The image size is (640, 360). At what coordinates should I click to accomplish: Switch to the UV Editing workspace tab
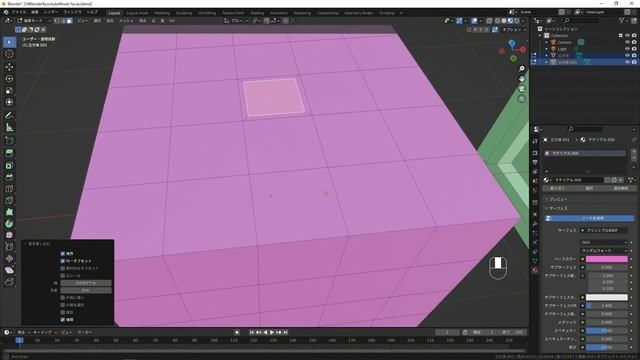207,13
